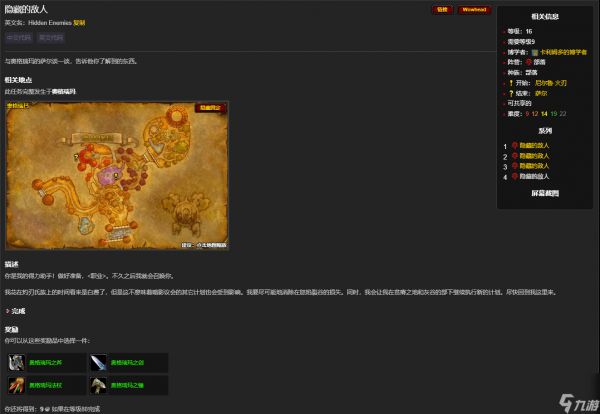The height and width of the screenshot is (414, 600).
Task: Click the red button left of Wowhead
Action: pyautogui.click(x=442, y=10)
